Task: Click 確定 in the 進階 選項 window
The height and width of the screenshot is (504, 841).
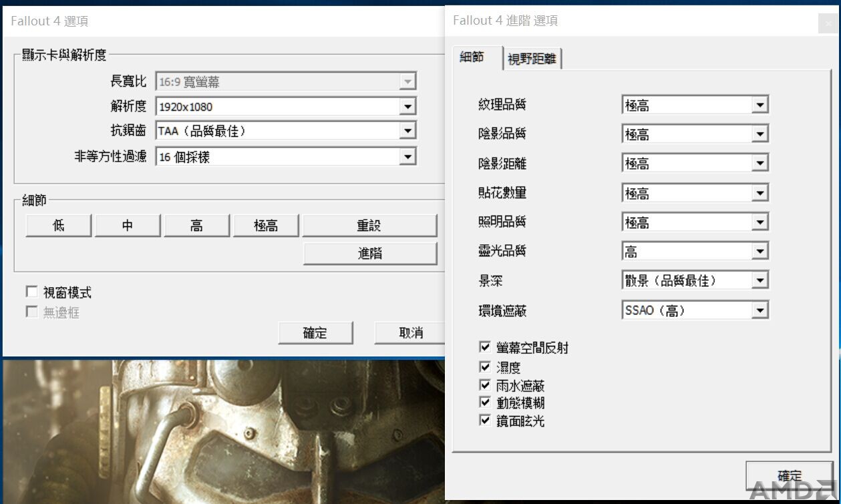Action: click(x=790, y=475)
